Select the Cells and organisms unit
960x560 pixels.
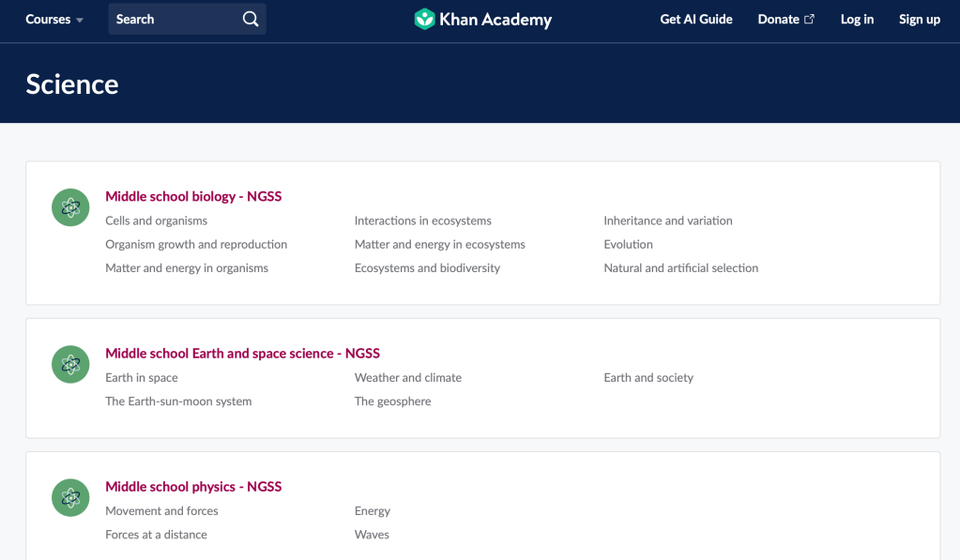tap(156, 221)
